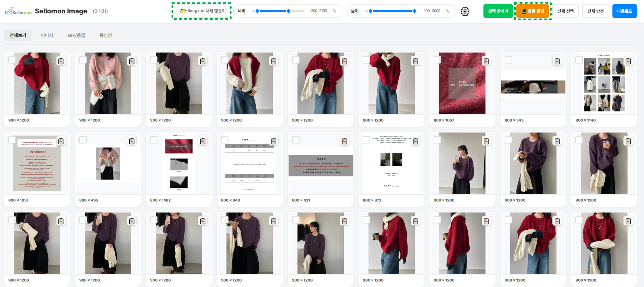Click clipboard icon on pink sweater 900 × 1200 card
Image resolution: width=644 pixels, height=287 pixels.
[132, 61]
